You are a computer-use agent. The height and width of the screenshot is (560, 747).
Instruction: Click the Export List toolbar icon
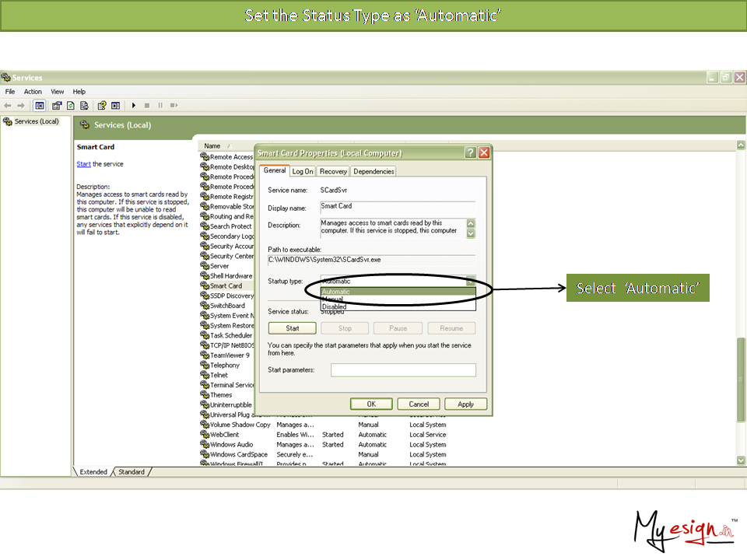point(84,105)
